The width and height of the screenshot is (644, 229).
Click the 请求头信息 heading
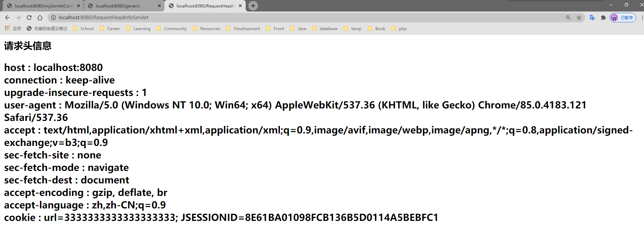point(28,46)
